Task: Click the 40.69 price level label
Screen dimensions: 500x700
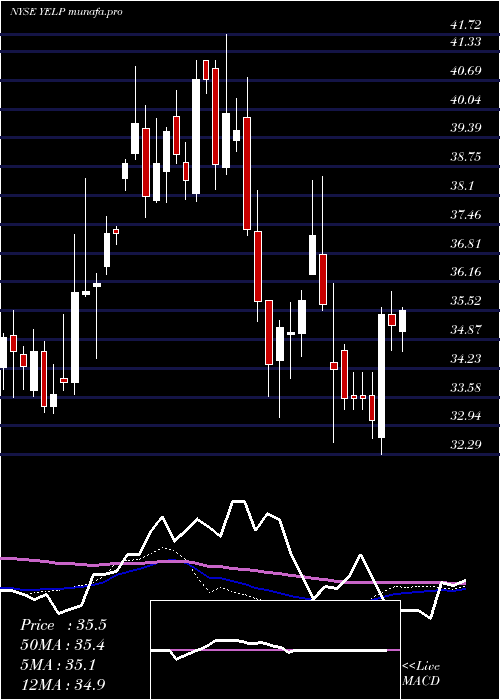Action: [466, 71]
